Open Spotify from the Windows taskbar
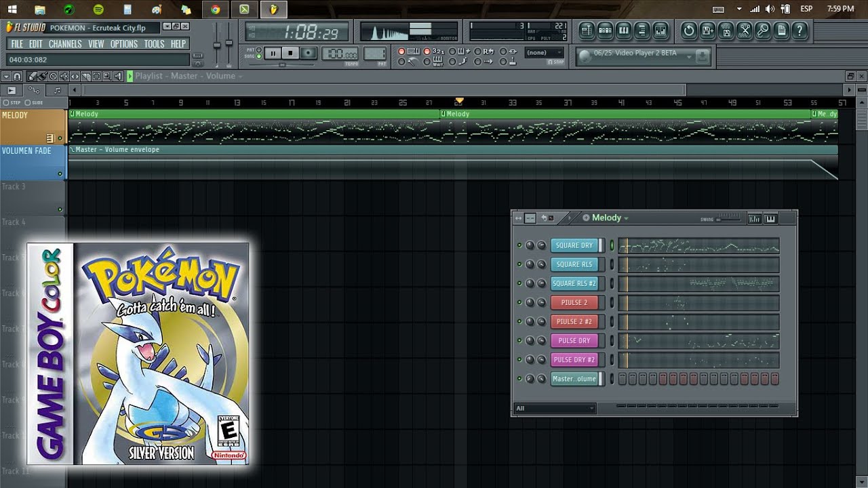This screenshot has height=488, width=868. [98, 9]
